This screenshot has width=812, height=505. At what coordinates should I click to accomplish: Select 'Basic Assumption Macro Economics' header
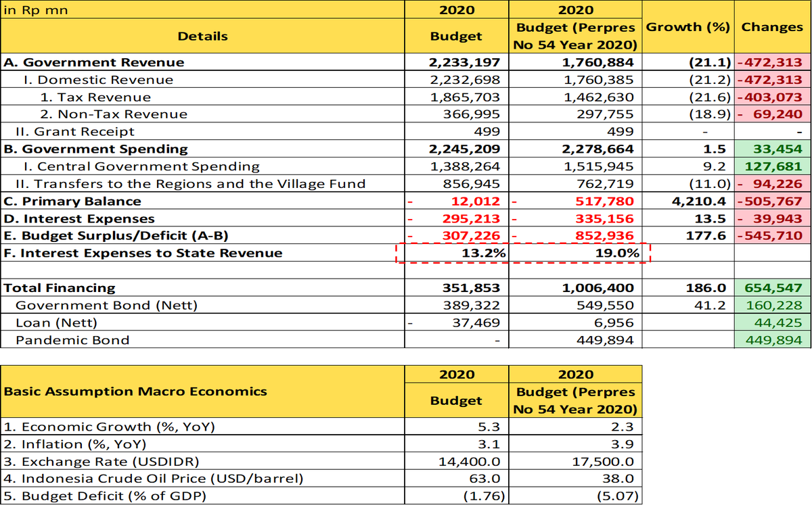click(x=135, y=391)
